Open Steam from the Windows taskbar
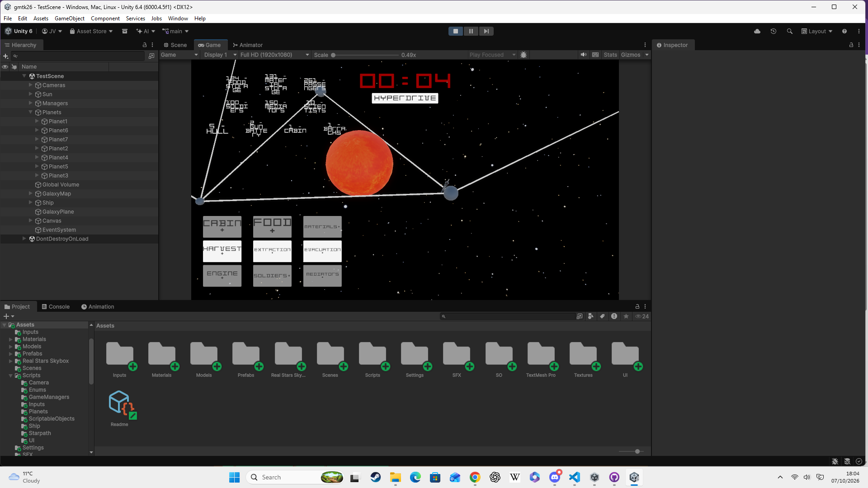Viewport: 868px width, 488px height. point(375,477)
